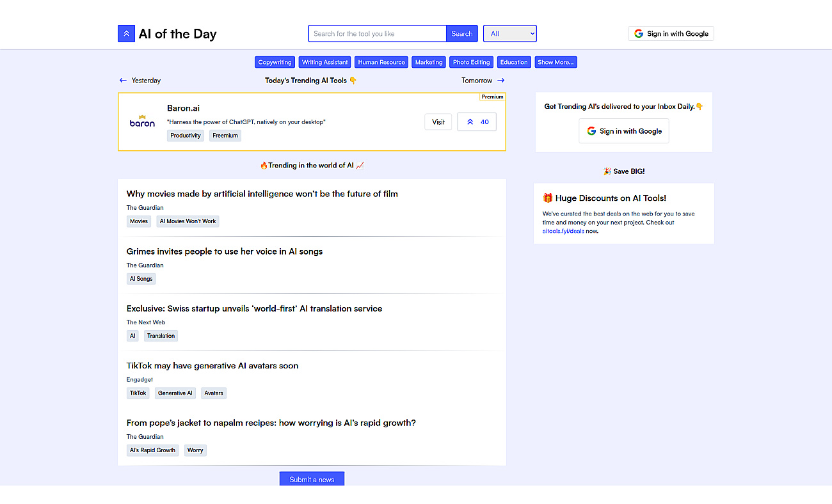Click the Worry tag
The height and width of the screenshot is (504, 832).
coord(195,450)
